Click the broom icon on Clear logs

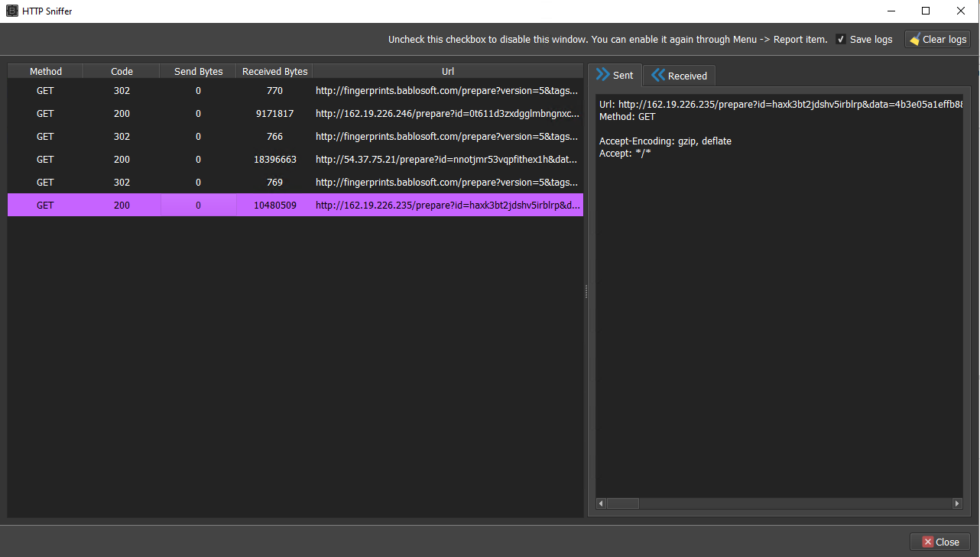pyautogui.click(x=914, y=40)
